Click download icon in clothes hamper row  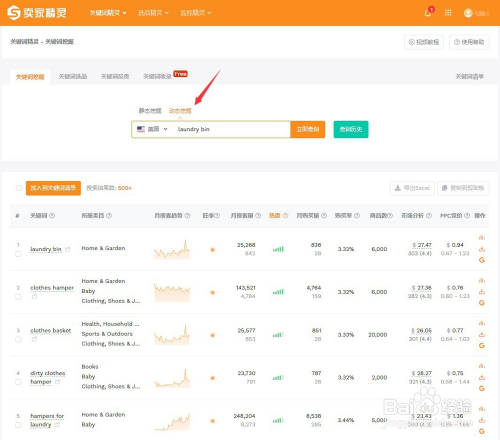click(482, 292)
